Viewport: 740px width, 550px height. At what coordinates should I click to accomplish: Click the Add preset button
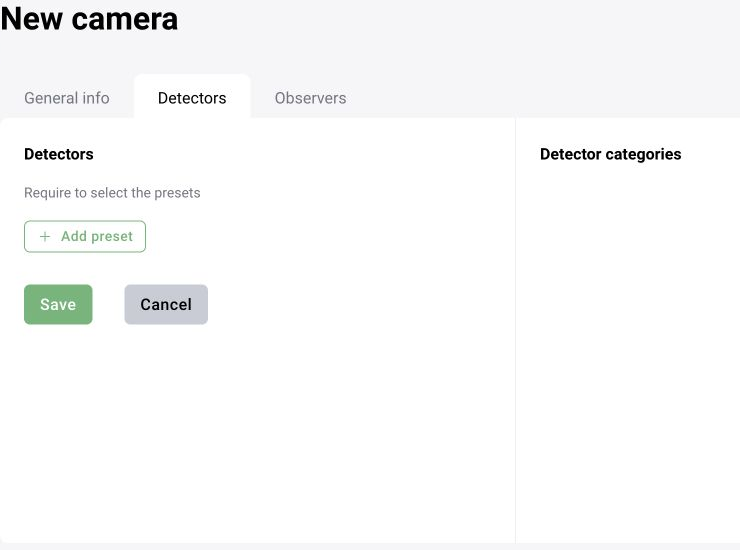click(85, 237)
